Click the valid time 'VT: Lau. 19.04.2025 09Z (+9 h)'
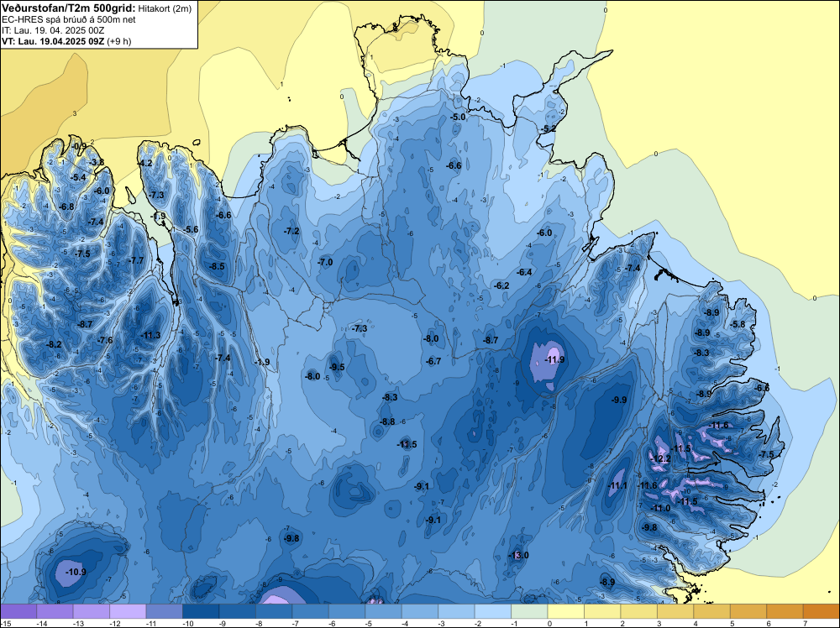The image size is (840, 628). click(x=66, y=40)
